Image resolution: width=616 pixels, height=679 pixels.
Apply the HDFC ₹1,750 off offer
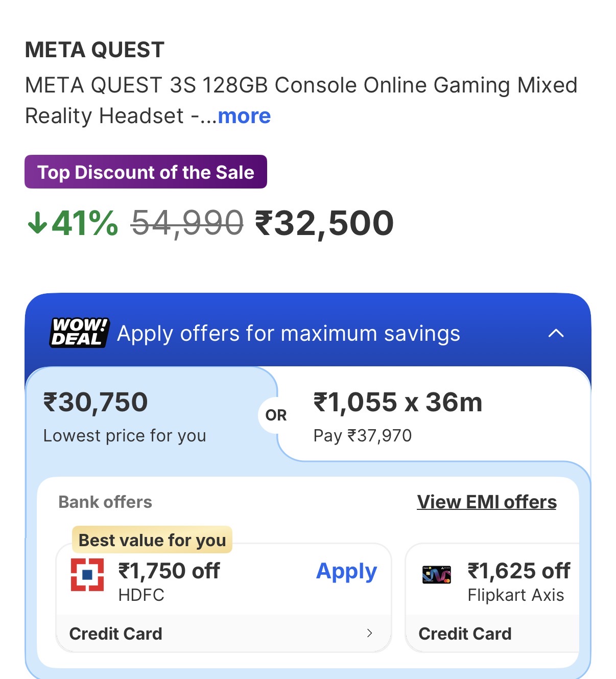[x=346, y=571]
